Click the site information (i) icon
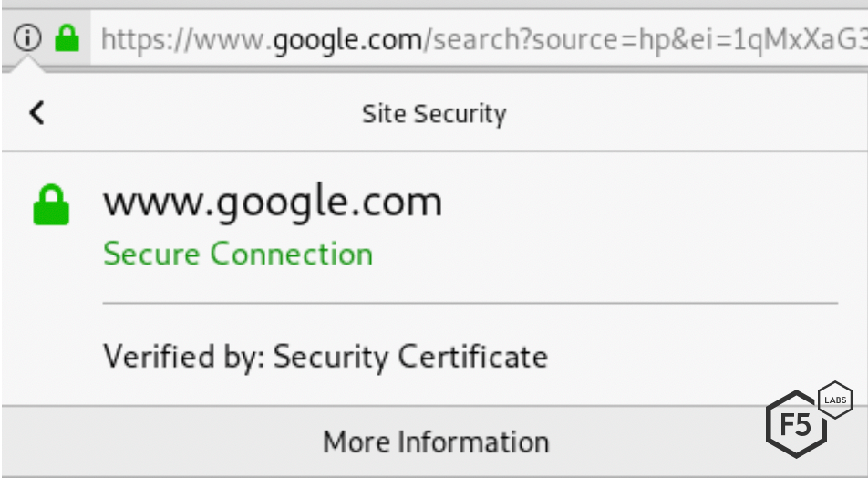868x478 pixels. [x=29, y=38]
